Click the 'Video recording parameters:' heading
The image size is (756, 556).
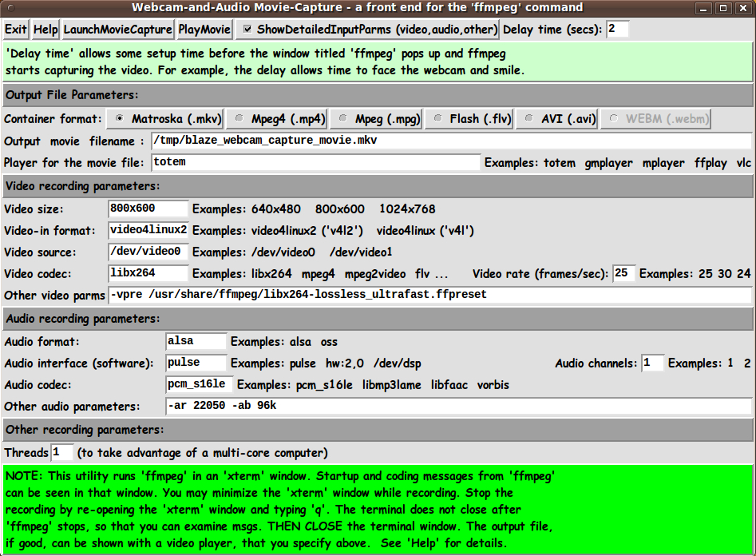click(x=83, y=186)
